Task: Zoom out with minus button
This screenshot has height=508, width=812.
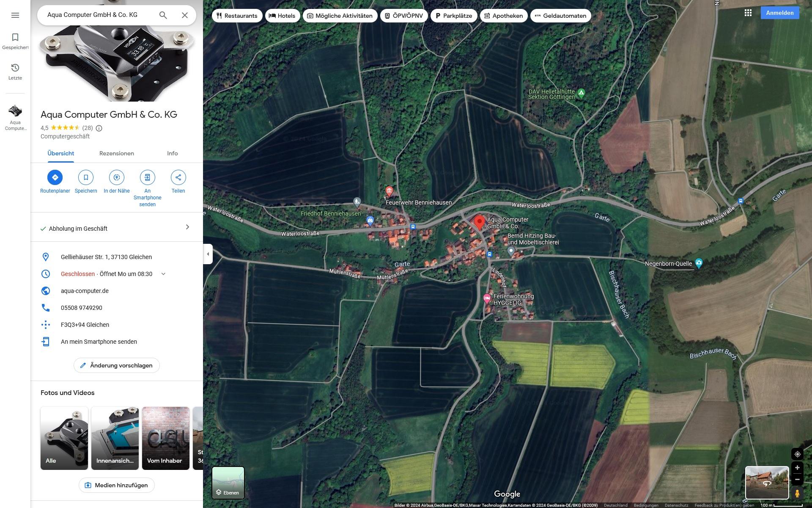Action: pos(797,480)
